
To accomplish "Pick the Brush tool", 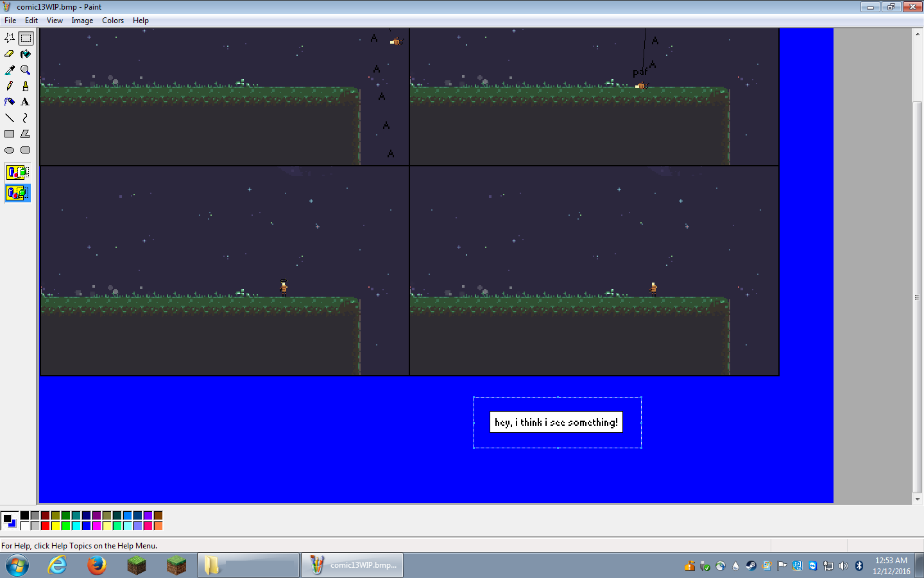I will pos(26,86).
